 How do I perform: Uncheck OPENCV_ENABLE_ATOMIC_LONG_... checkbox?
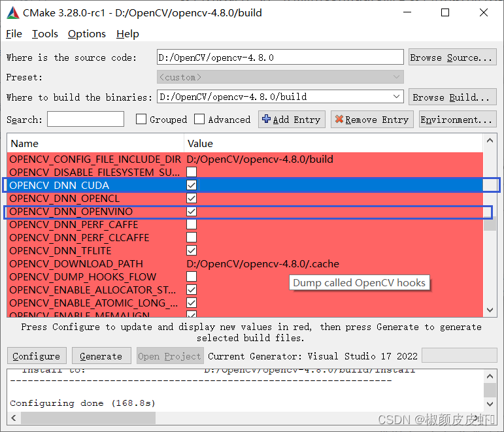pos(192,303)
